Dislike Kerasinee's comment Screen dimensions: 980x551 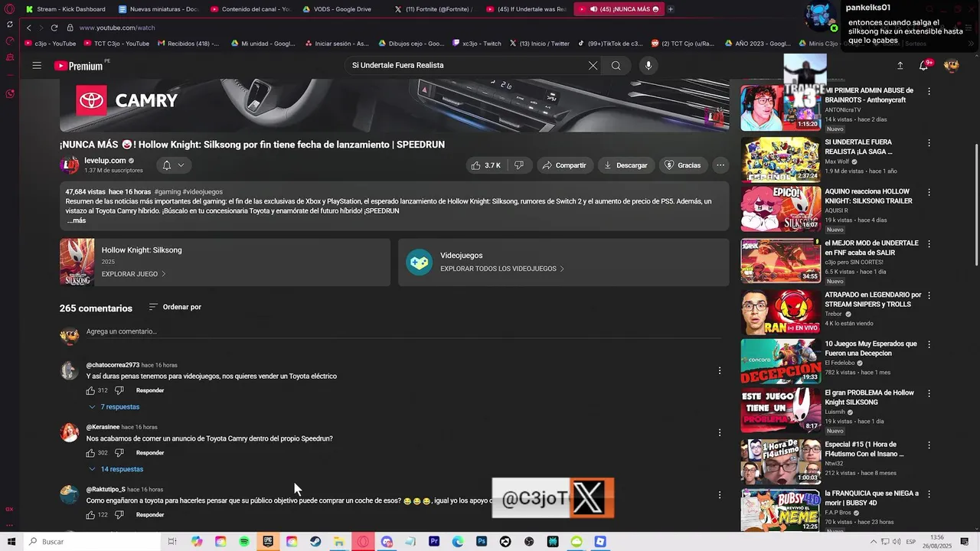tap(119, 453)
